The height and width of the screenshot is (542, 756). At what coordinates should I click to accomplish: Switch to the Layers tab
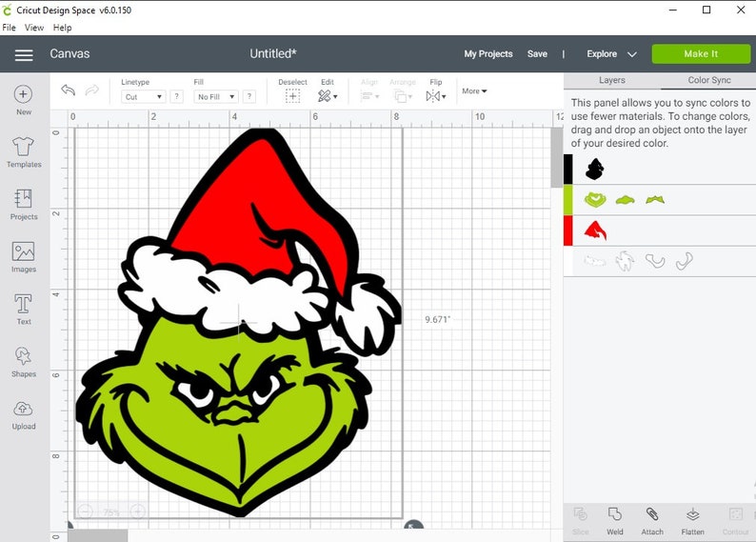point(612,81)
